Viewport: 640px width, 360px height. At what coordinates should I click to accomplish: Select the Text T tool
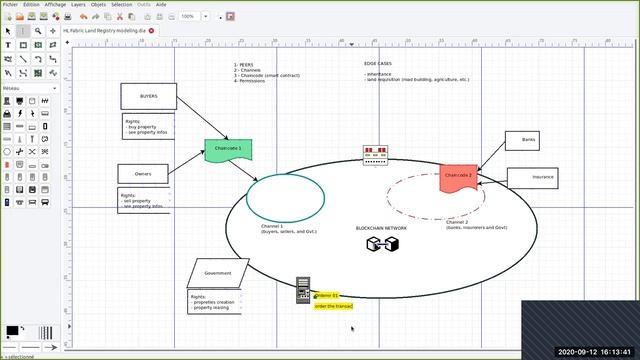tap(8, 45)
